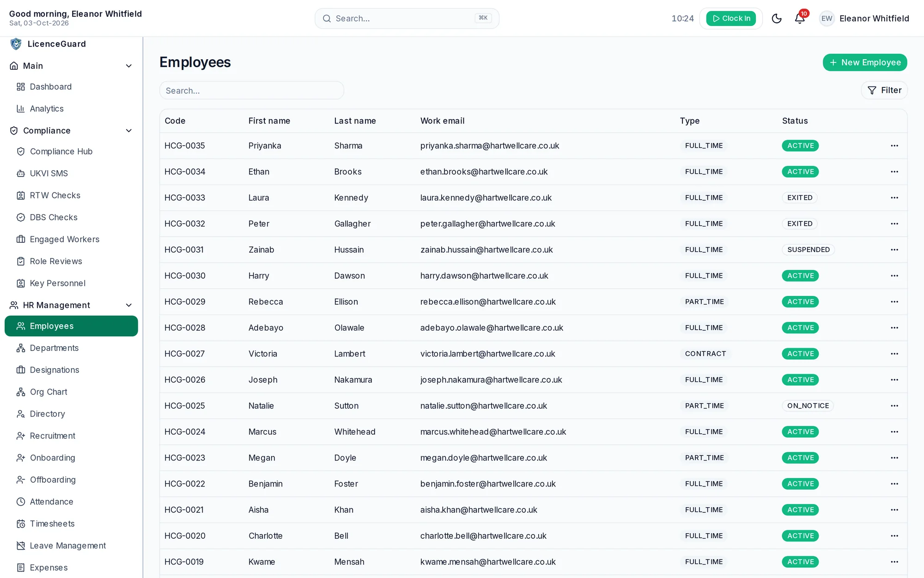Collapse the HR Management section chevron
924x578 pixels.
(x=129, y=305)
